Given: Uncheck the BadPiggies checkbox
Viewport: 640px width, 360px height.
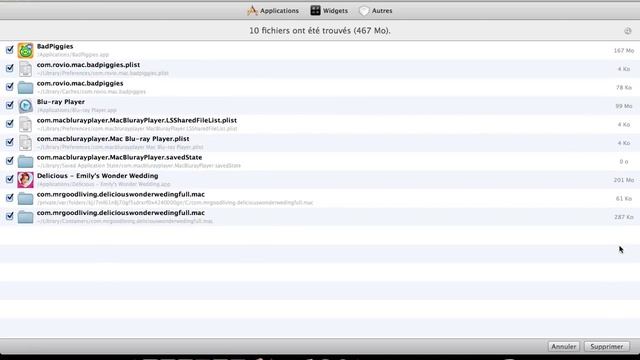Looking at the screenshot, I should pyautogui.click(x=10, y=50).
